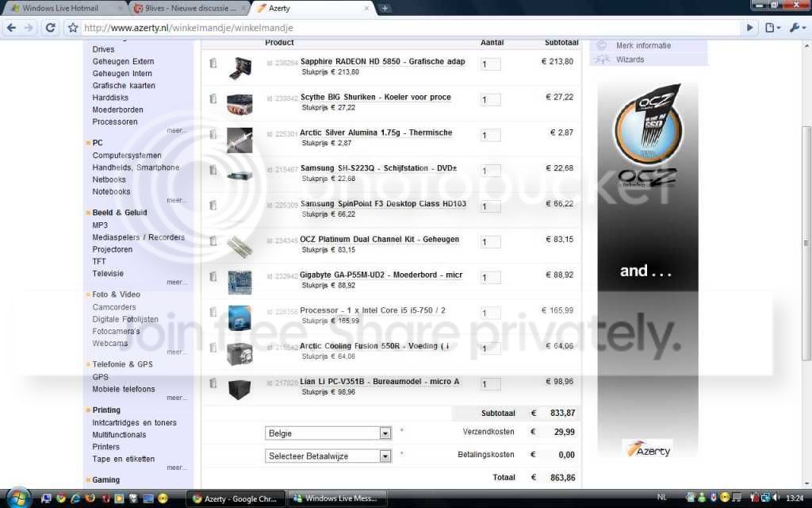Open Arctic Cooling Fusion 550R link
The width and height of the screenshot is (812, 508).
[x=374, y=346]
